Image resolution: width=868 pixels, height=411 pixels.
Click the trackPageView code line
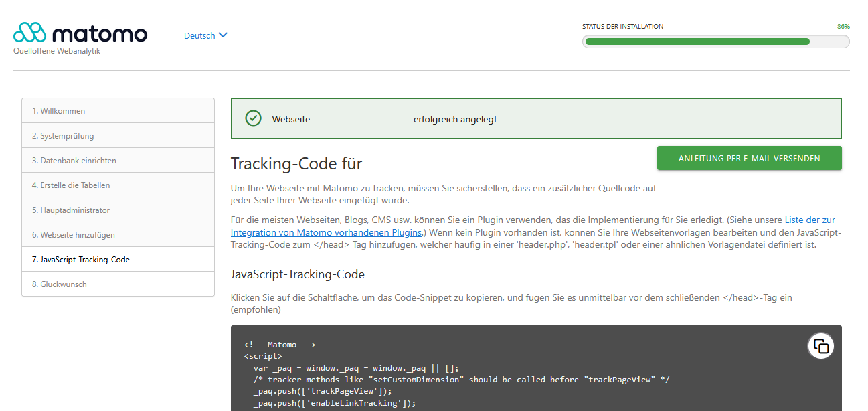click(323, 391)
